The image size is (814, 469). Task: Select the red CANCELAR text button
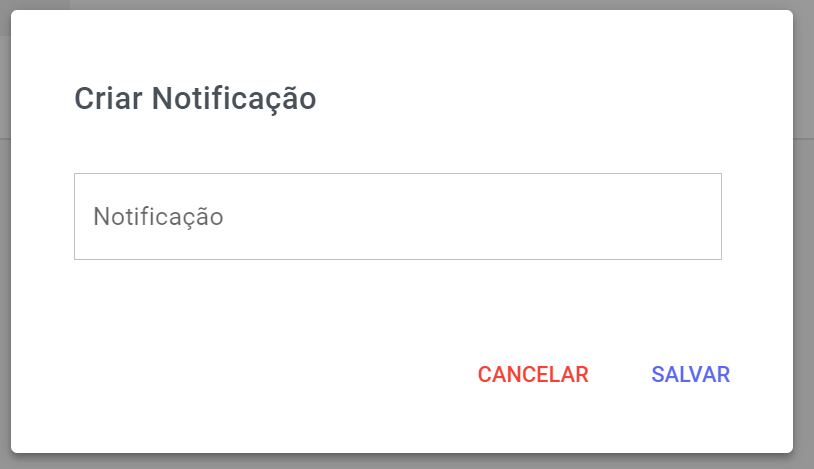pyautogui.click(x=533, y=374)
